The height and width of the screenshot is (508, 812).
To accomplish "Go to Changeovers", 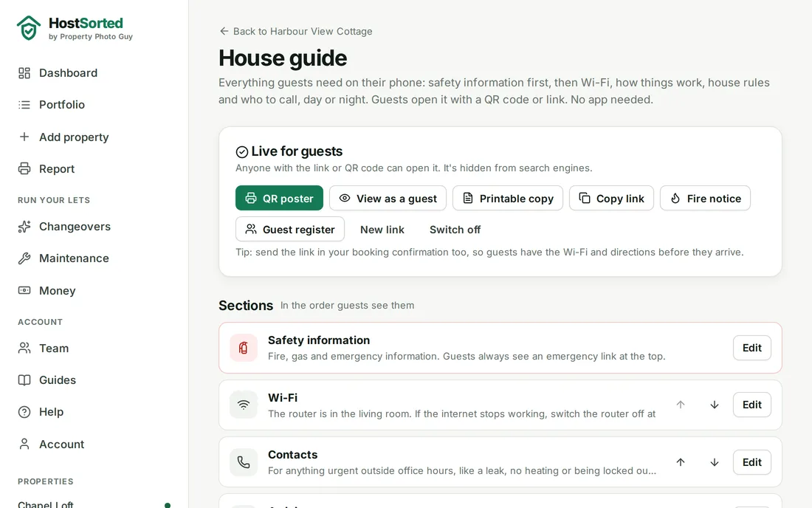I will [75, 227].
